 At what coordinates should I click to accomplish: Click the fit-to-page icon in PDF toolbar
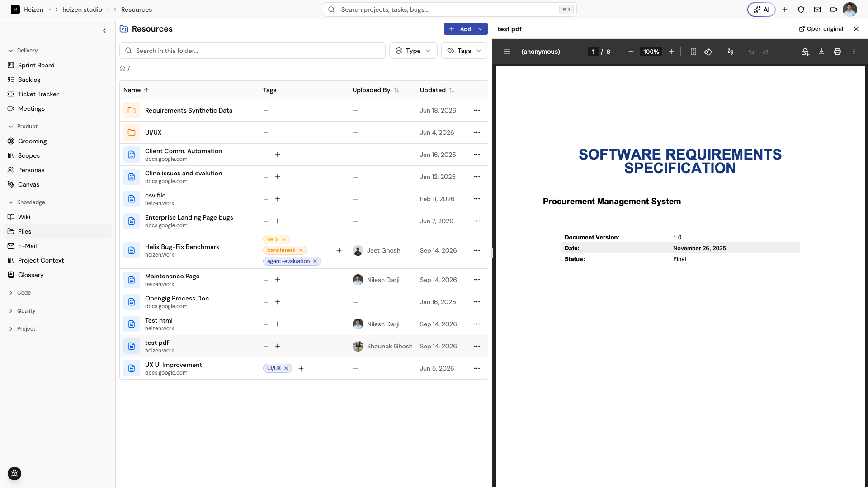click(x=693, y=52)
